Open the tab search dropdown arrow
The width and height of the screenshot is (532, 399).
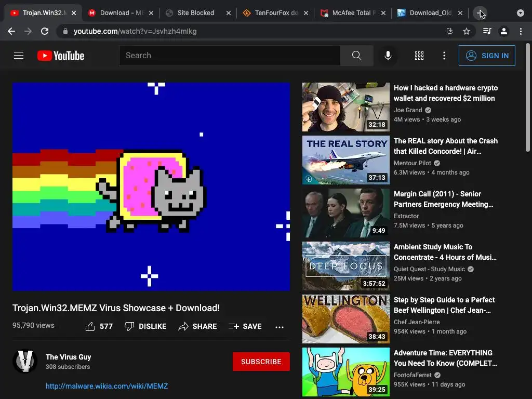click(521, 13)
